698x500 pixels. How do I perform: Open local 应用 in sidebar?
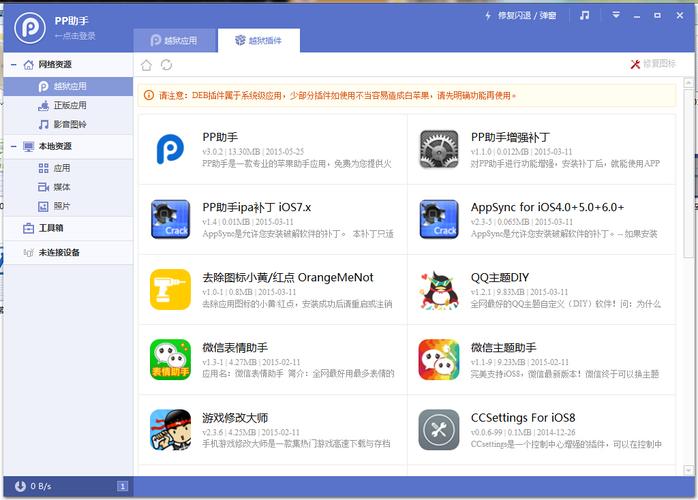coord(69,168)
